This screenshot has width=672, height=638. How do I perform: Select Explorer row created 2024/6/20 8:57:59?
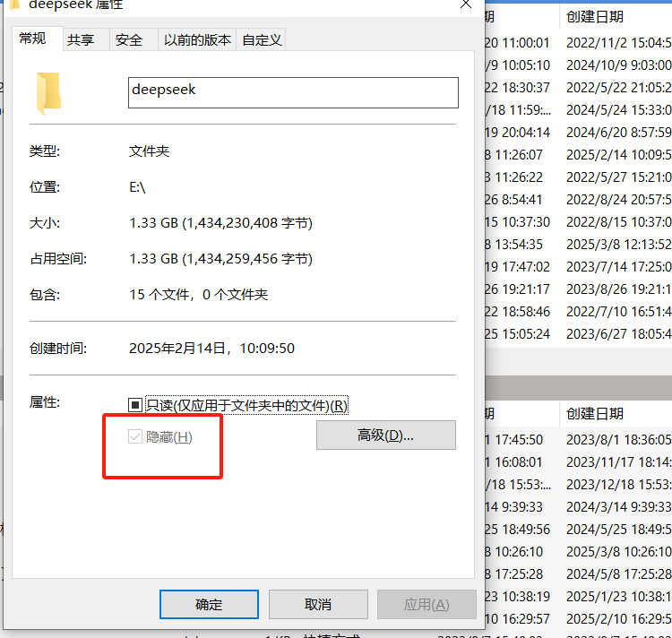click(578, 133)
